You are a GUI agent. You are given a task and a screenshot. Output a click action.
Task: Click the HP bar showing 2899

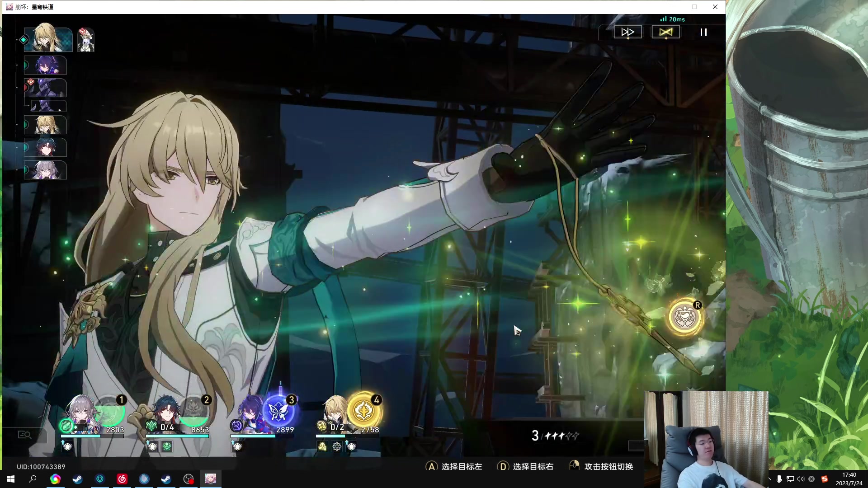pos(262,436)
